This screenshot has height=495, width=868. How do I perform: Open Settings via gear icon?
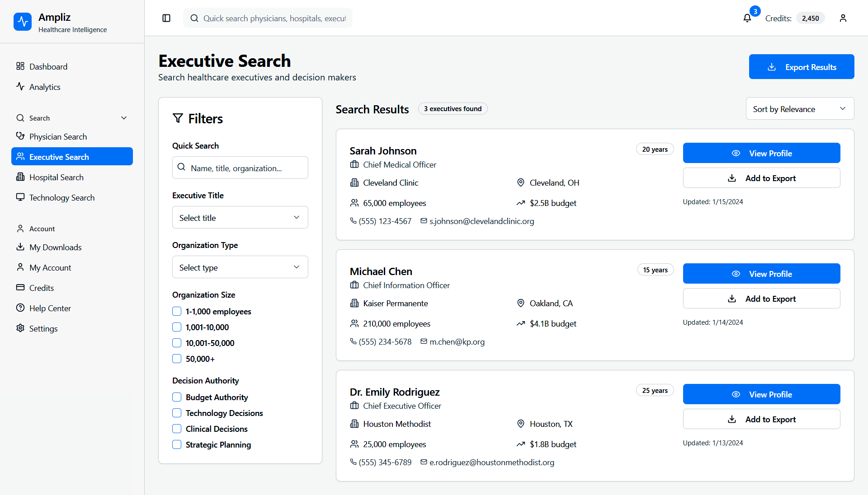(20, 328)
